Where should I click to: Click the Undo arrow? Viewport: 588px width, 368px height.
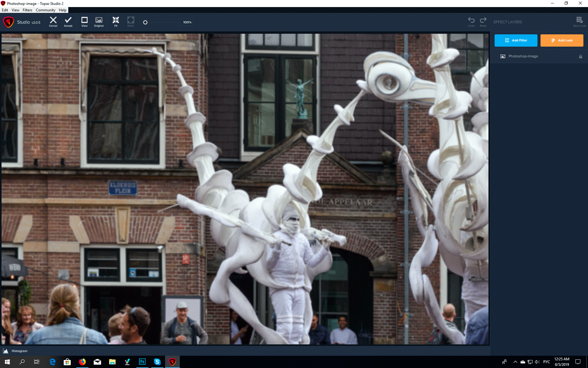tap(471, 21)
